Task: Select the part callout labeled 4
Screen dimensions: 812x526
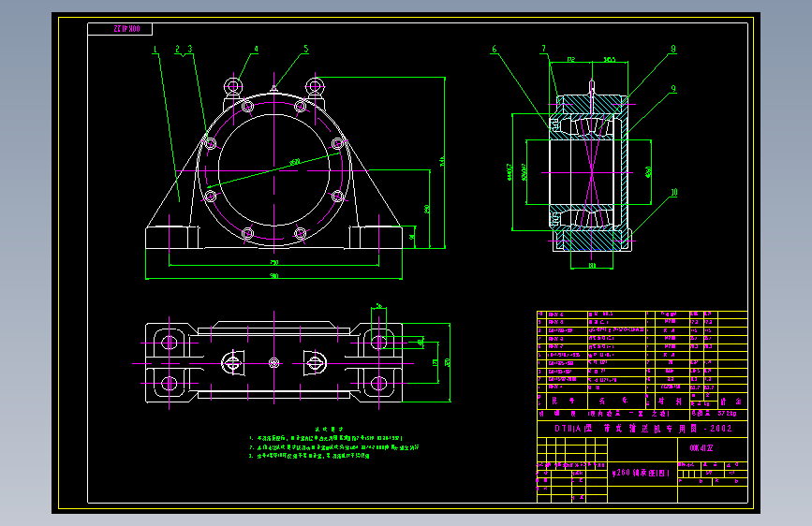Action: tap(256, 50)
